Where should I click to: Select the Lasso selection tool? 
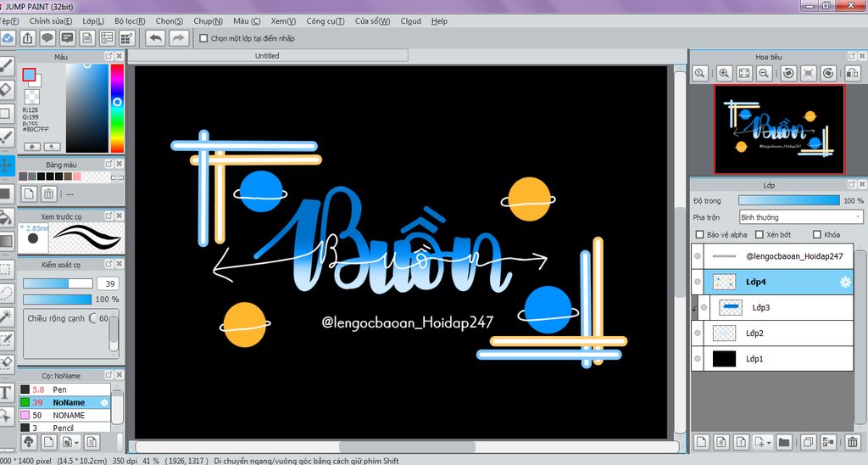point(6,292)
